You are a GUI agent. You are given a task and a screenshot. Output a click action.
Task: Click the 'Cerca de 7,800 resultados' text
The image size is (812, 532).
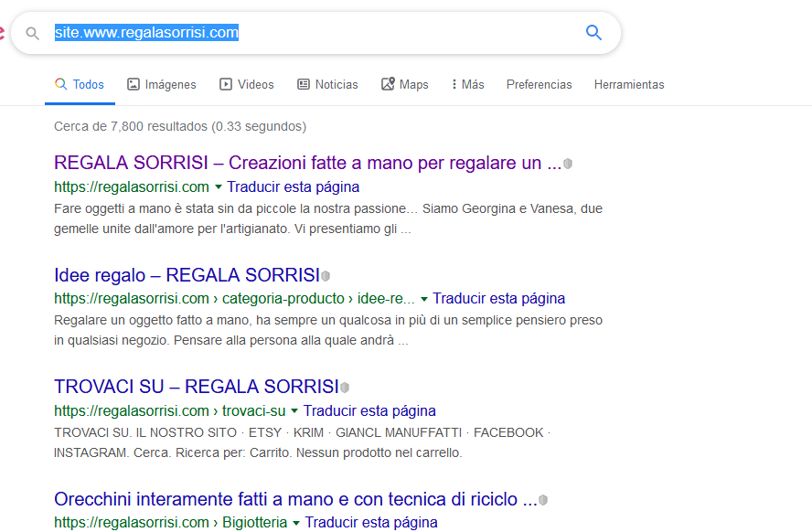click(x=180, y=126)
